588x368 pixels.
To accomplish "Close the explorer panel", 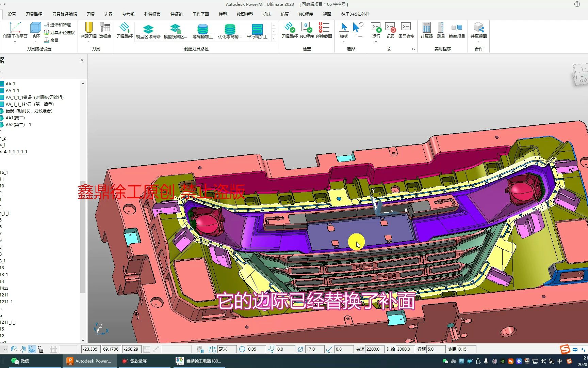I will 82,60.
